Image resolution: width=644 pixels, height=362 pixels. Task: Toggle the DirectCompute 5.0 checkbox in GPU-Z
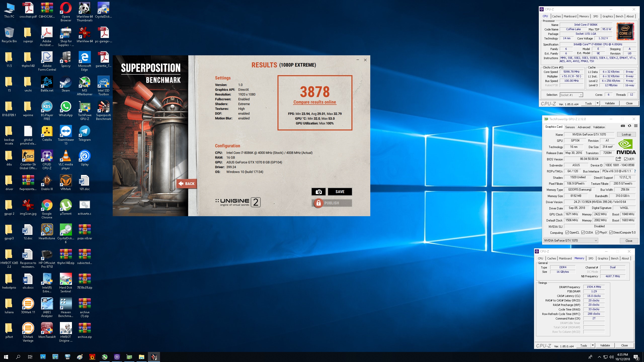coord(611,233)
